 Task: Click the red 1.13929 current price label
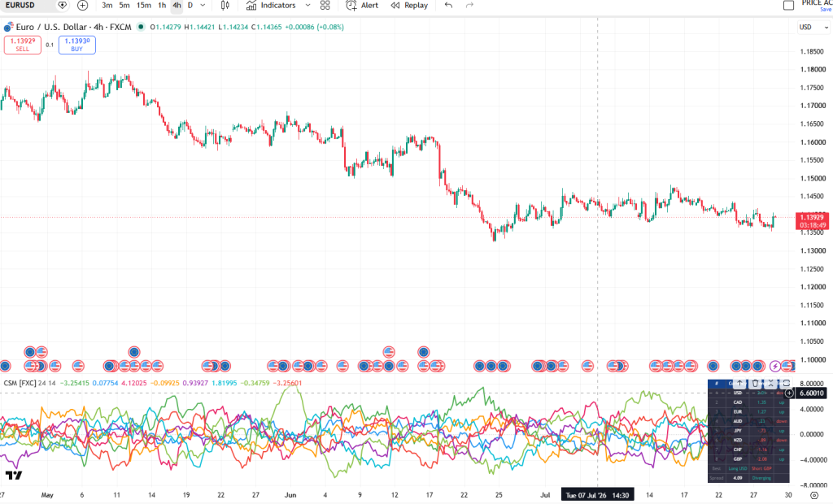point(812,221)
